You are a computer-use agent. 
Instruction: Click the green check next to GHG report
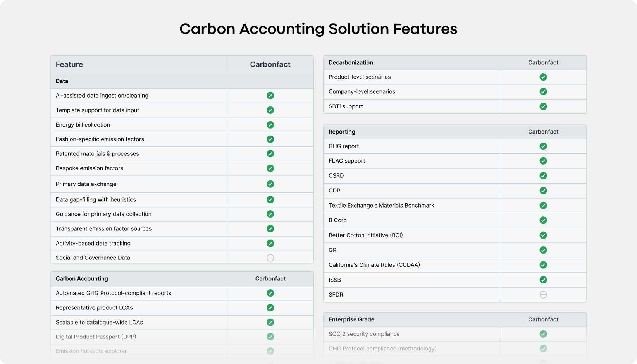point(543,146)
